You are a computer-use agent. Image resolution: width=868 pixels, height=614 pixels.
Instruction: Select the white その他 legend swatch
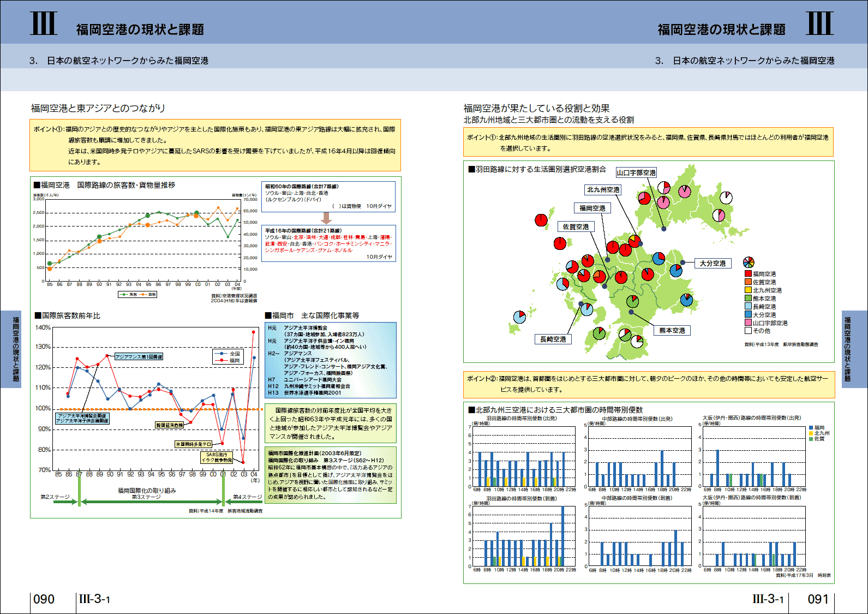(x=748, y=331)
